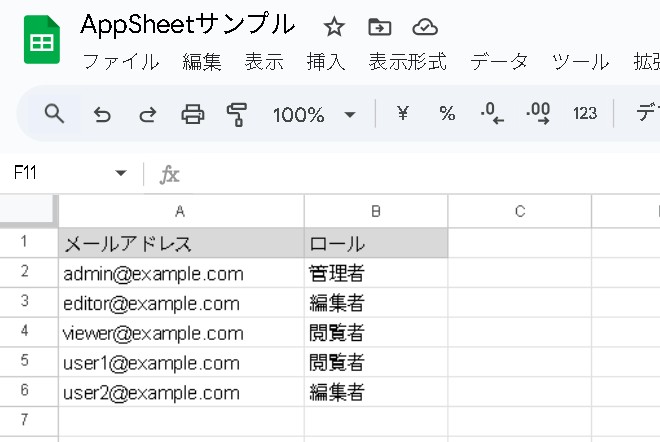Select column A header
660x442 pixels.
tap(180, 211)
